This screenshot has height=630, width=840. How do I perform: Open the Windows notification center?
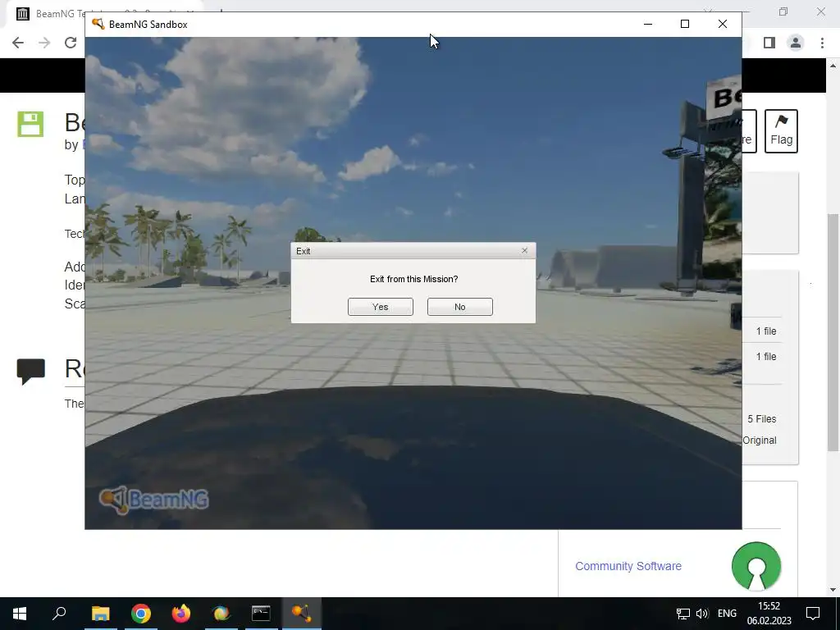click(x=813, y=614)
